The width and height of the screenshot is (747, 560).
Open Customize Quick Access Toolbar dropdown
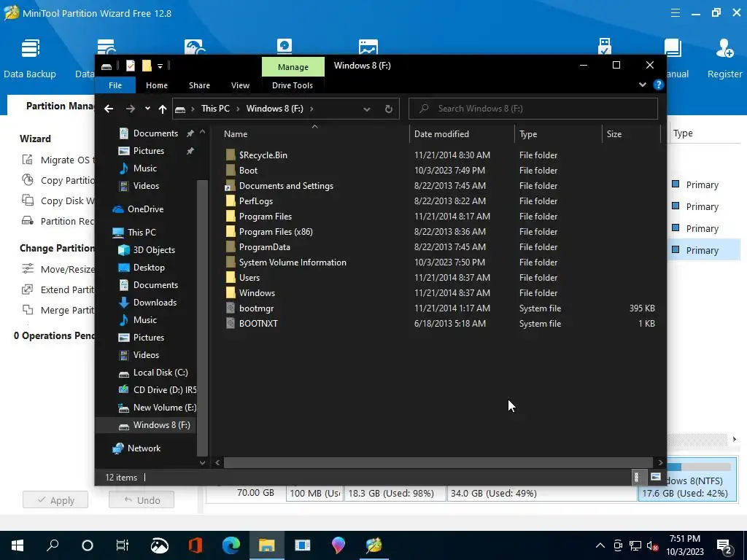160,66
